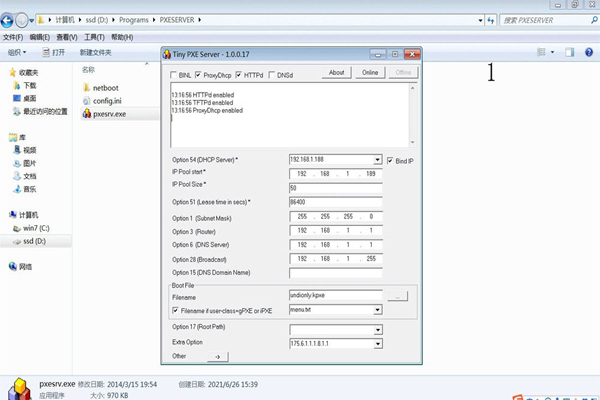Select the ssd (D:) drive
600x400 pixels.
tap(30, 241)
